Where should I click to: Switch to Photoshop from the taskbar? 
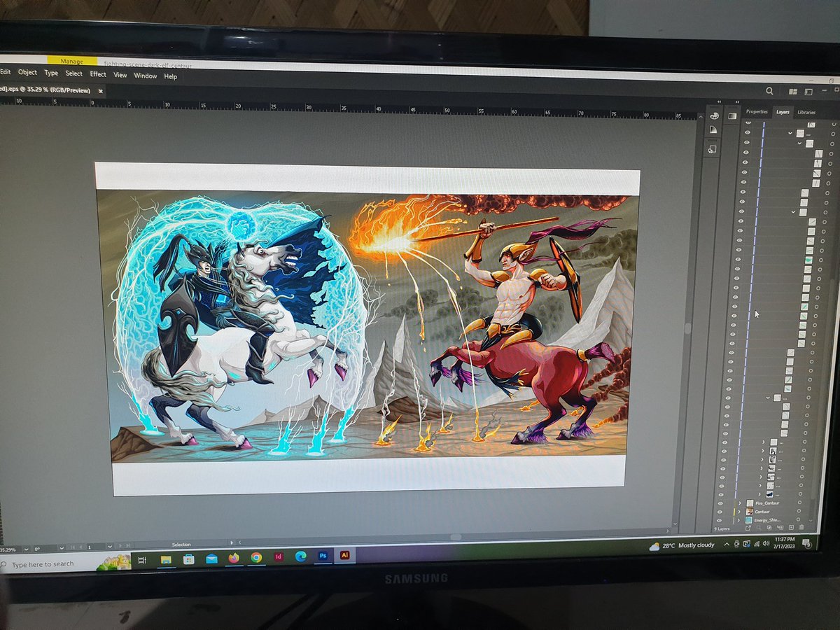pos(323,556)
